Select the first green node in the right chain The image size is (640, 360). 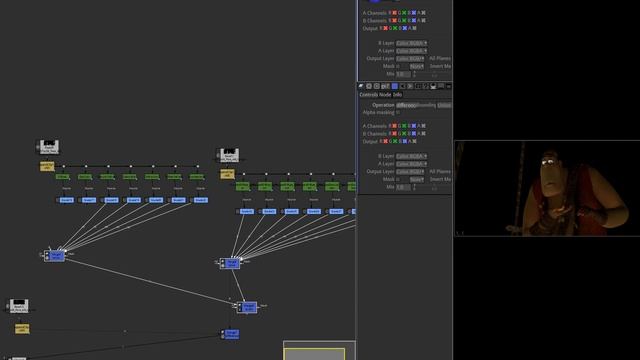tap(242, 187)
